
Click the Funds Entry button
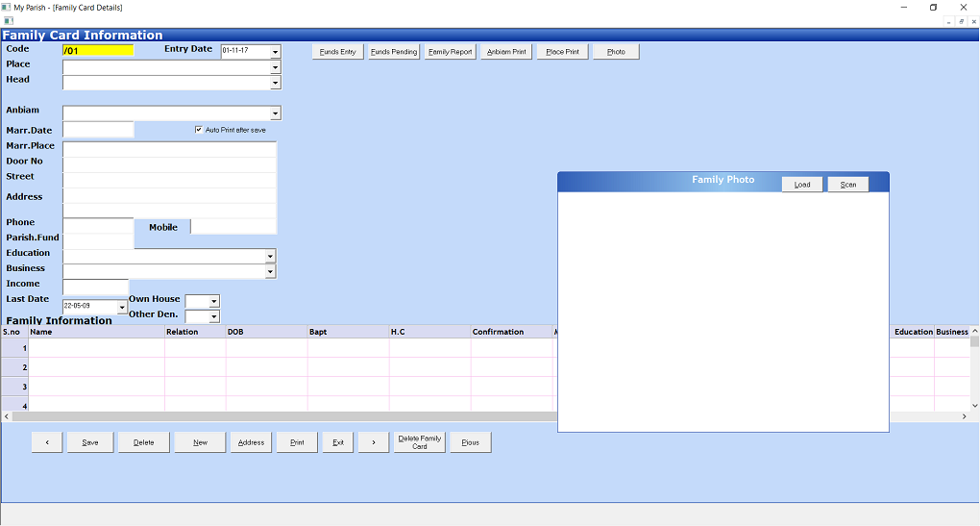[x=337, y=52]
